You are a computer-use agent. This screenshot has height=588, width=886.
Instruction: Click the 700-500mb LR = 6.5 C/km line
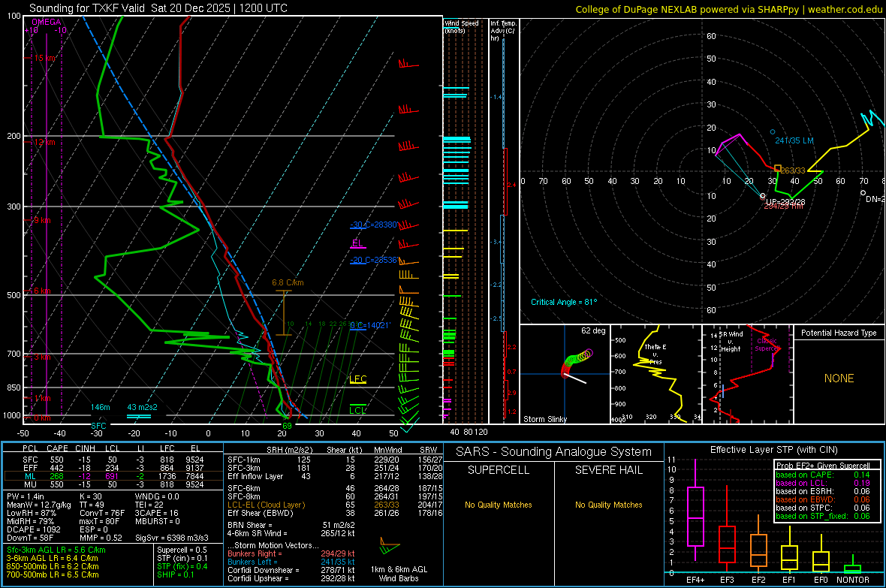[x=53, y=574]
